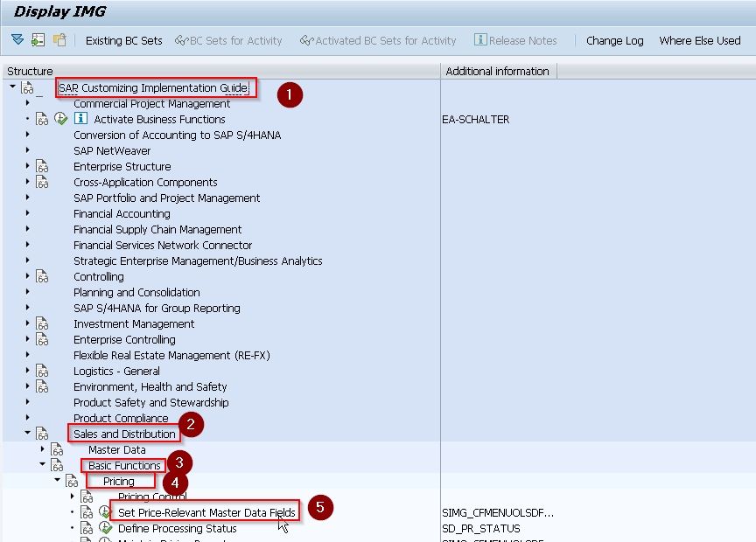The image size is (756, 542).
Task: Expand Commercial Project Management node
Action: [27, 102]
